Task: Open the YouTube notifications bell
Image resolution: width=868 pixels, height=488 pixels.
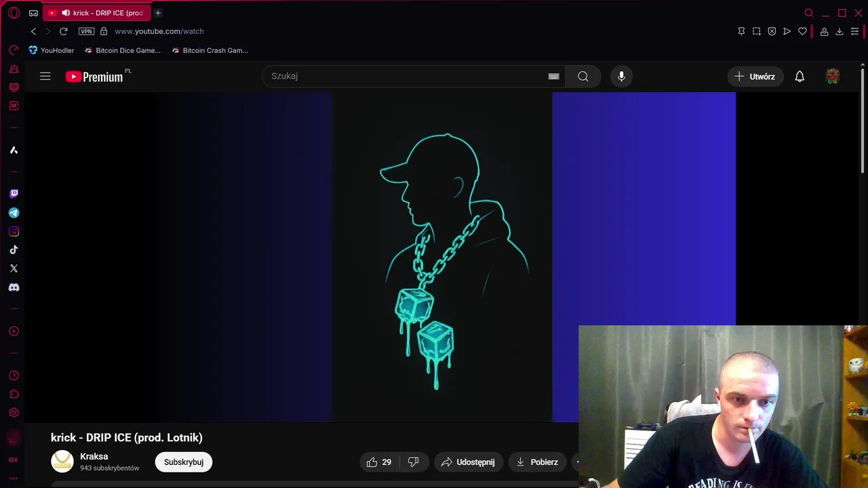Action: pos(800,77)
